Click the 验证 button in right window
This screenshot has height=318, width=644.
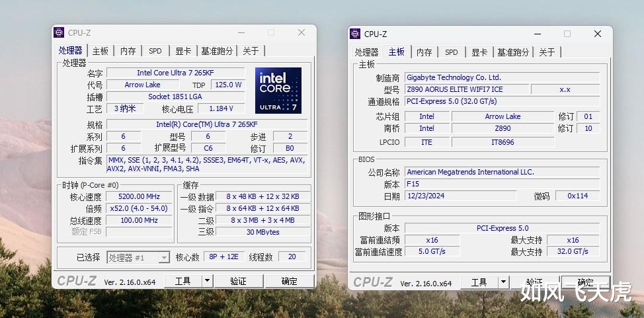click(x=534, y=283)
